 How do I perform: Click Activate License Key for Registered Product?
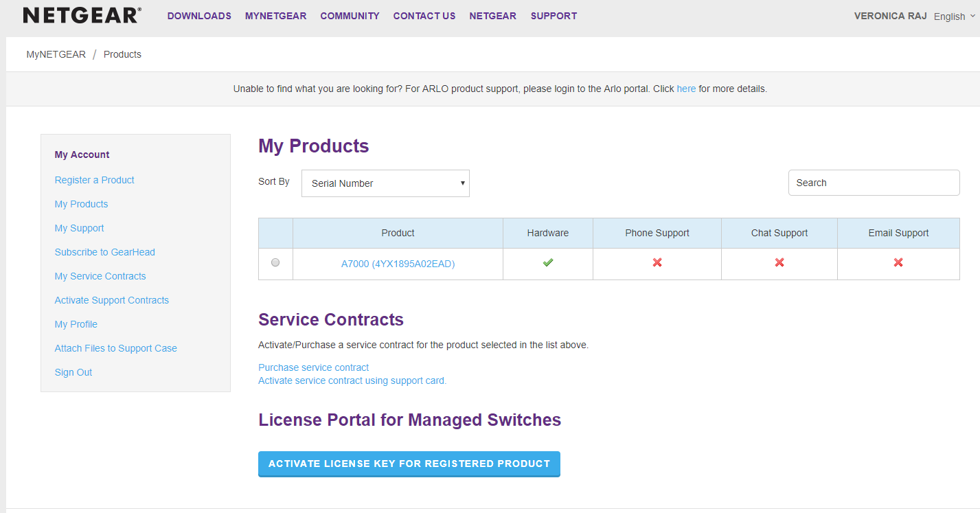(409, 464)
